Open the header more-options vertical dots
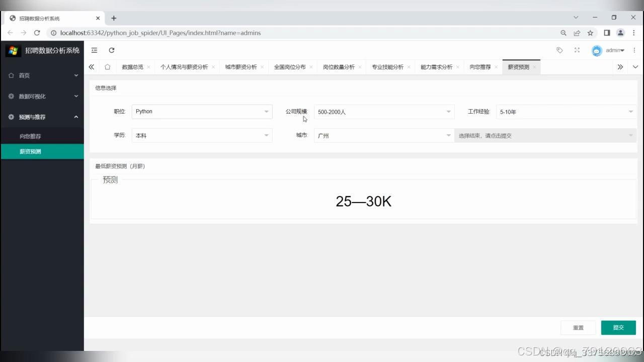Image resolution: width=644 pixels, height=362 pixels. (634, 50)
